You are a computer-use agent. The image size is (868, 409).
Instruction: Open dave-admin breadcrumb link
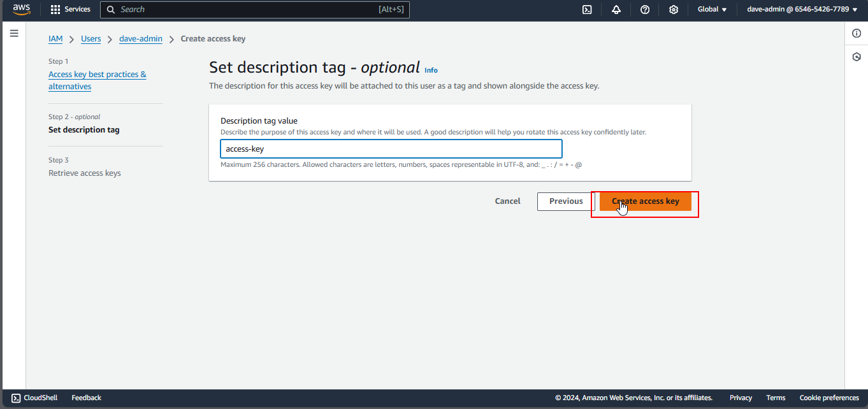coord(141,39)
